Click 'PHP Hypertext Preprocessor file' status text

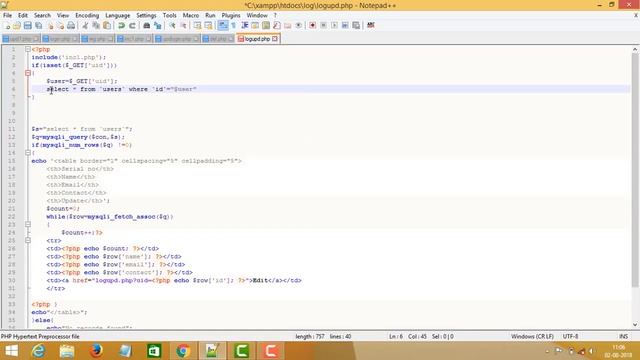pyautogui.click(x=40, y=336)
